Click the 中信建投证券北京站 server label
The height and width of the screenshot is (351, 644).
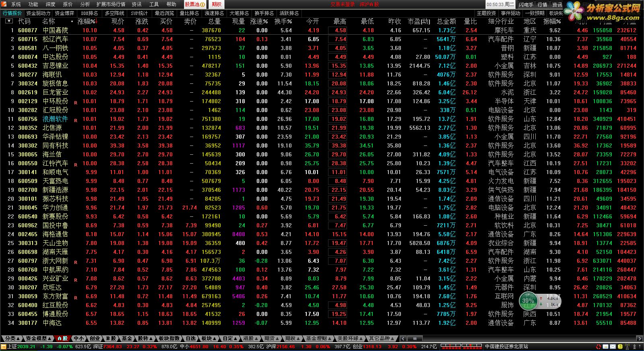pyautogui.click(x=507, y=347)
